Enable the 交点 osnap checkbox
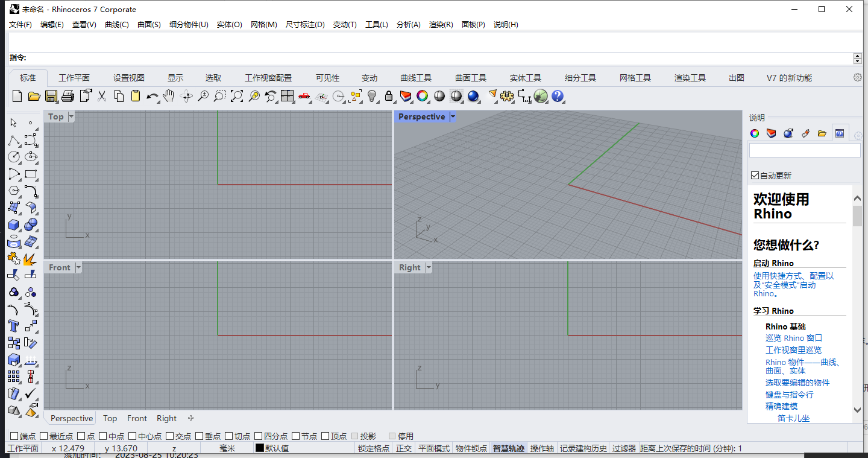Screen dimensions: 868x458 [x=170, y=436]
